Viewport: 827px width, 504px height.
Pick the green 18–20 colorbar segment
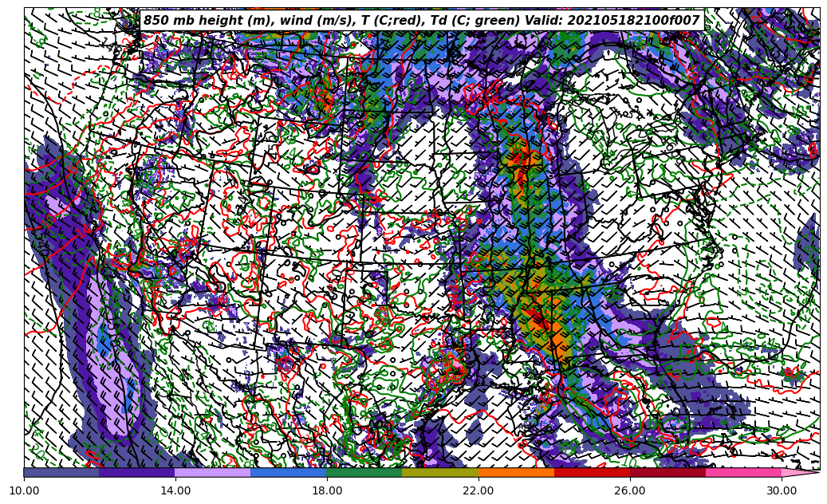pos(364,472)
